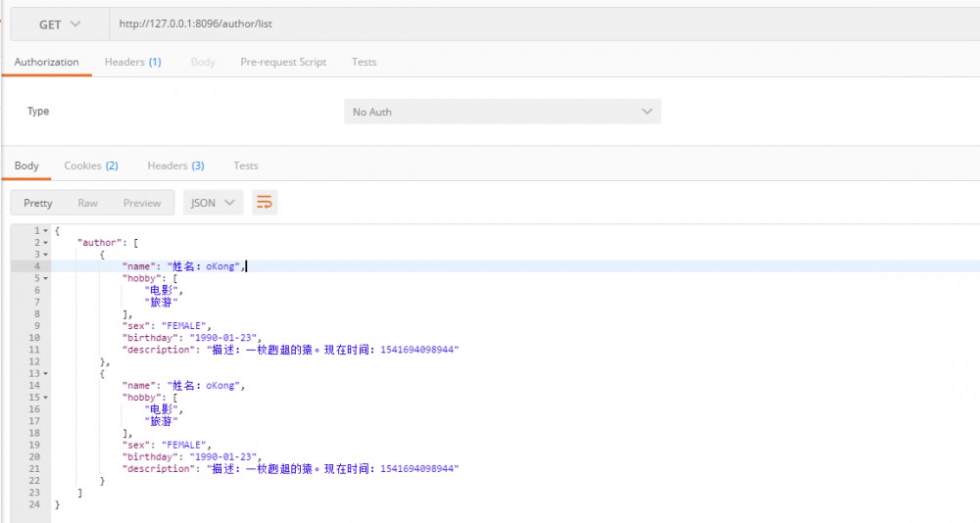This screenshot has height=523, width=980.
Task: Click the Type label in Authorization
Action: pos(38,111)
